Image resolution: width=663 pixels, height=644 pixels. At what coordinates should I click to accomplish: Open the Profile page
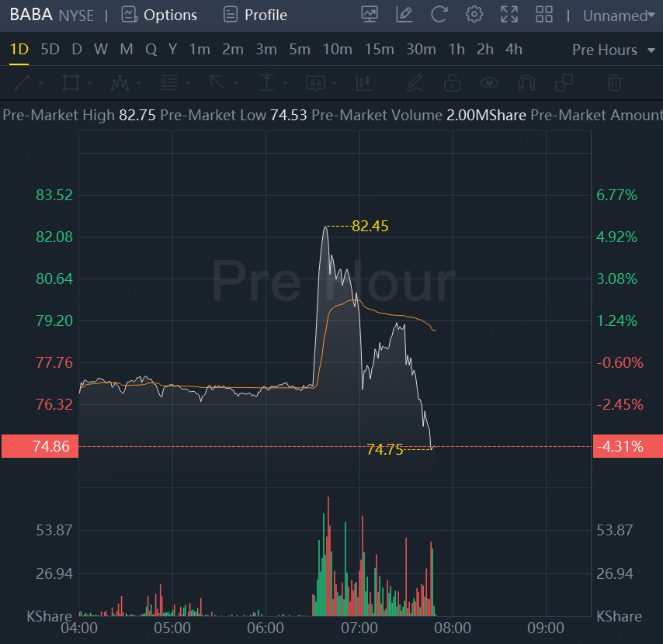255,15
